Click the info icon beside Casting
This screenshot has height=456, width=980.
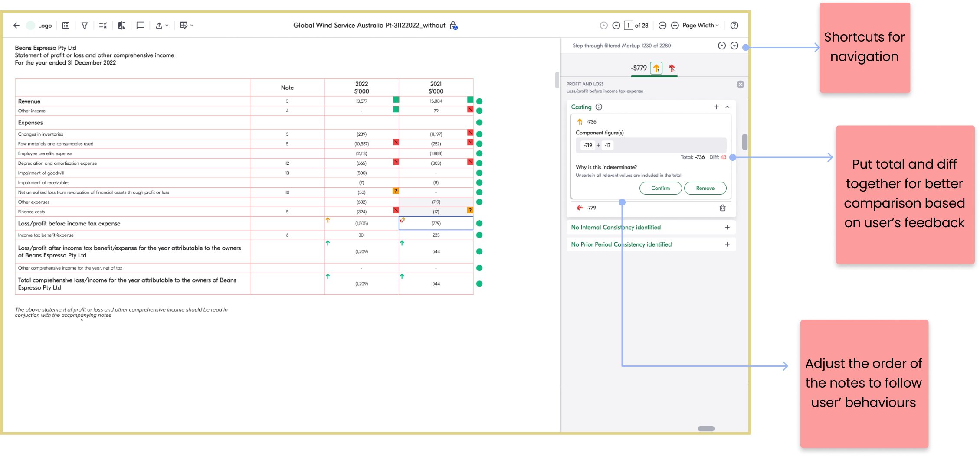pyautogui.click(x=599, y=107)
